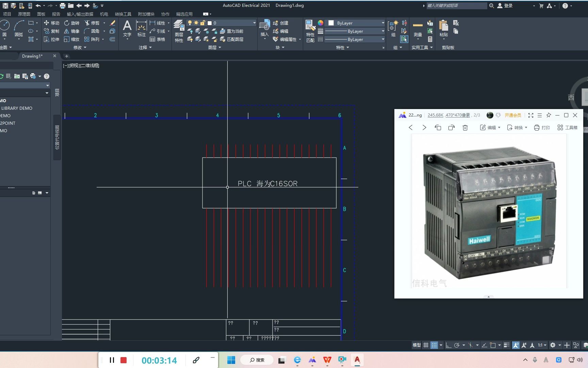588x368 pixels.
Task: Click the 模型 model space button
Action: [416, 345]
